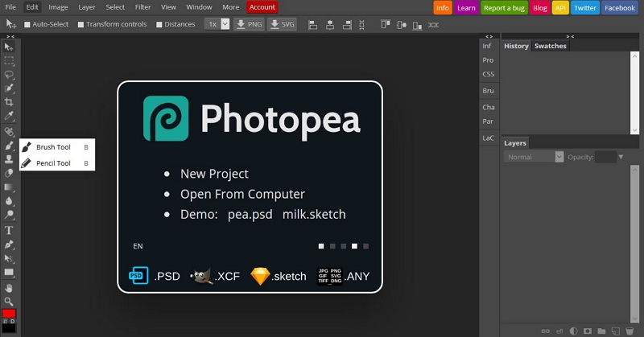The image size is (644, 337).
Task: Enable the Auto-Select checkbox
Action: point(27,24)
